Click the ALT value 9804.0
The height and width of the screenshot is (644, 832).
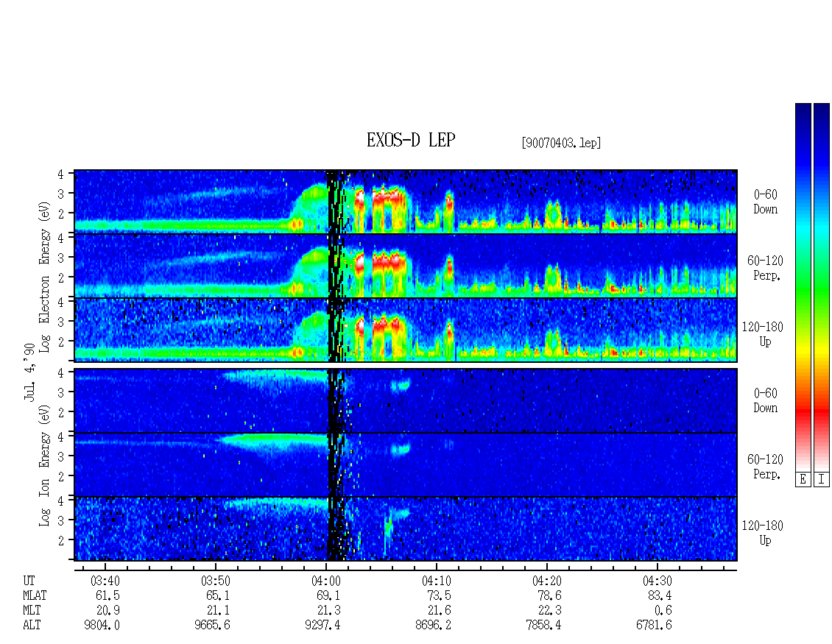coord(102,626)
